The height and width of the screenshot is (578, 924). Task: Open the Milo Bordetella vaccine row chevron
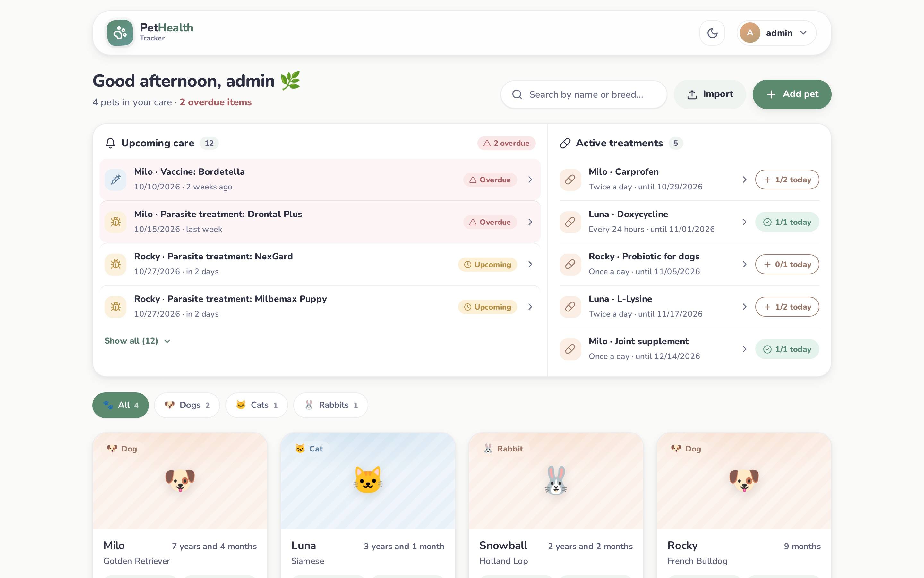point(530,180)
